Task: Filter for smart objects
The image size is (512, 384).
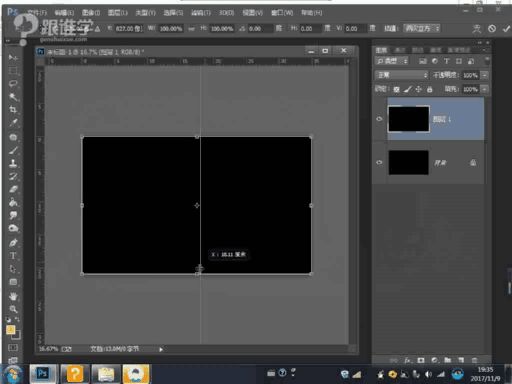Action: coord(471,61)
